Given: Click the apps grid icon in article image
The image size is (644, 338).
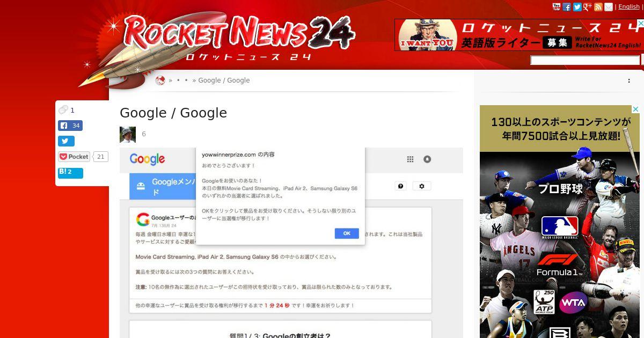Looking at the screenshot, I should (411, 159).
